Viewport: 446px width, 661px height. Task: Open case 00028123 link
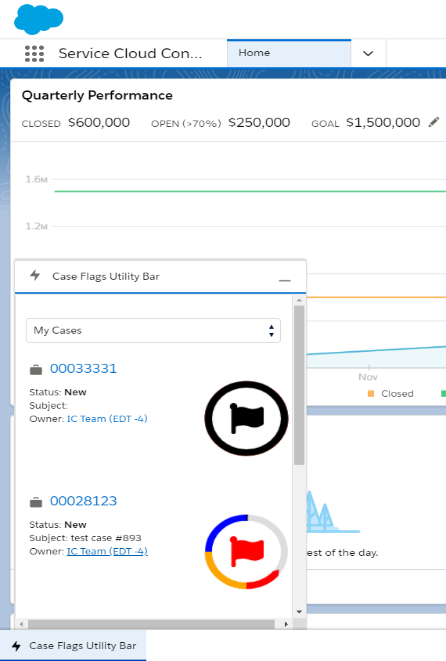pyautogui.click(x=83, y=501)
